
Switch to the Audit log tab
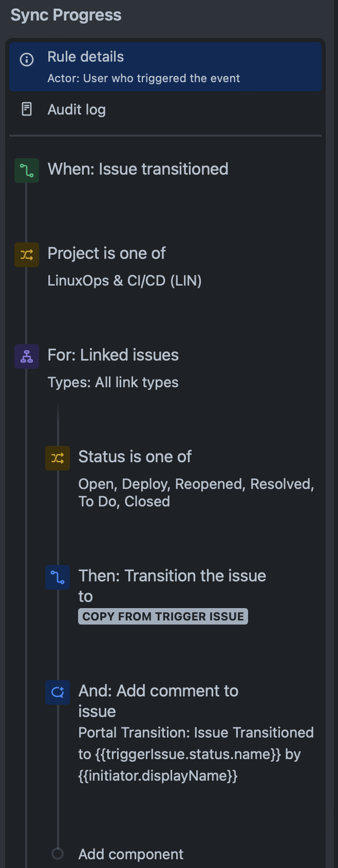[x=76, y=109]
